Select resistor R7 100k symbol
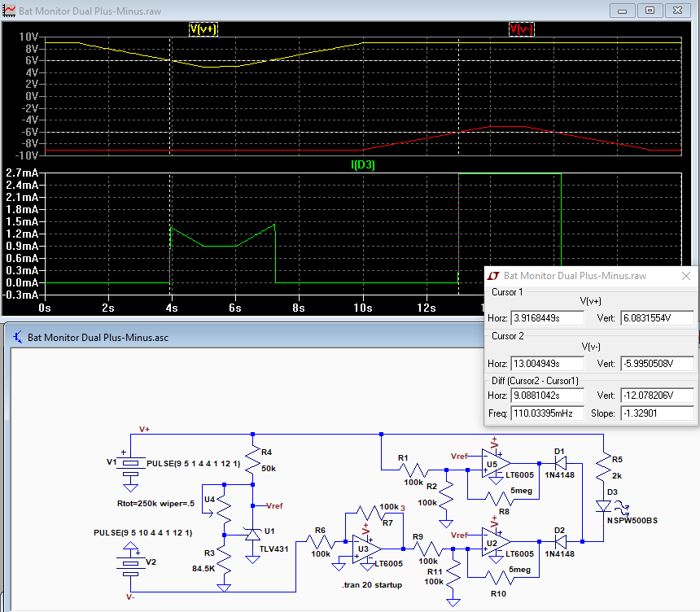The width and height of the screenshot is (700, 612). (370, 514)
